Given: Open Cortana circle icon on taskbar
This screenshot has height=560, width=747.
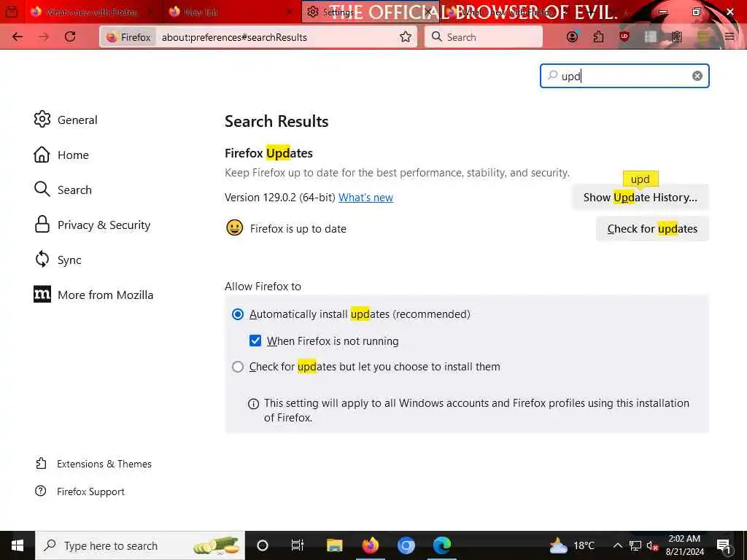Looking at the screenshot, I should [x=263, y=545].
